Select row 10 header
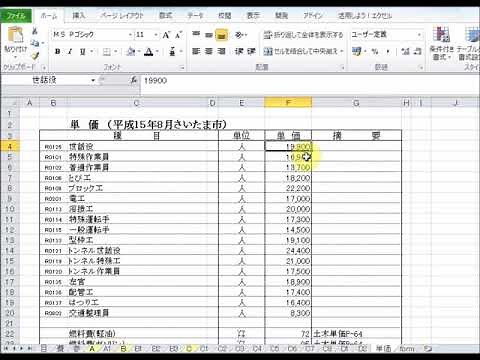The height and width of the screenshot is (360, 480). 10,209
